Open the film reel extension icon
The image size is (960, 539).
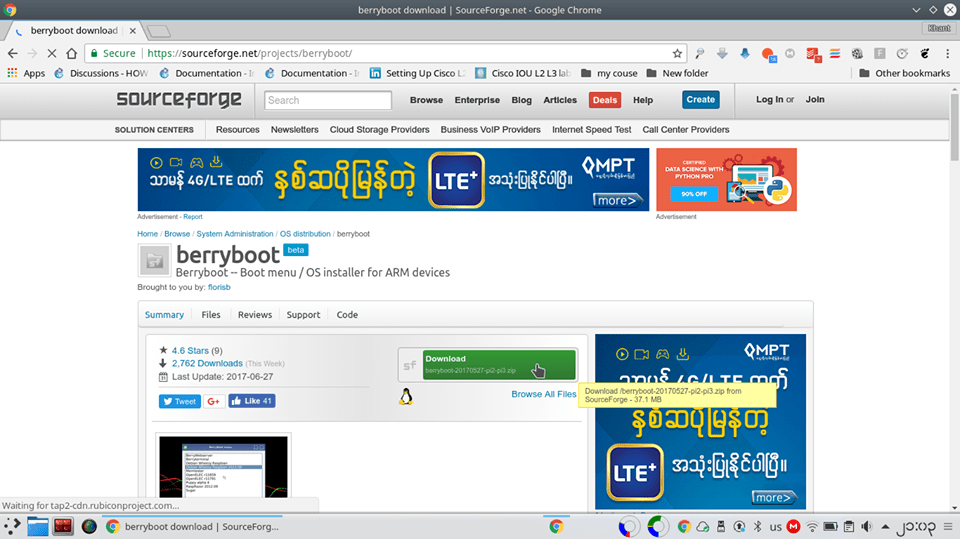point(857,54)
